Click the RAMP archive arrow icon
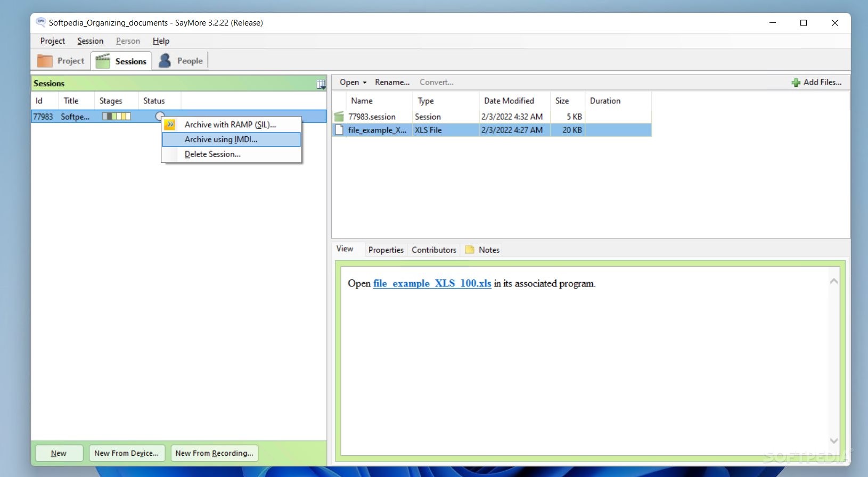Image resolution: width=868 pixels, height=477 pixels. [x=170, y=125]
